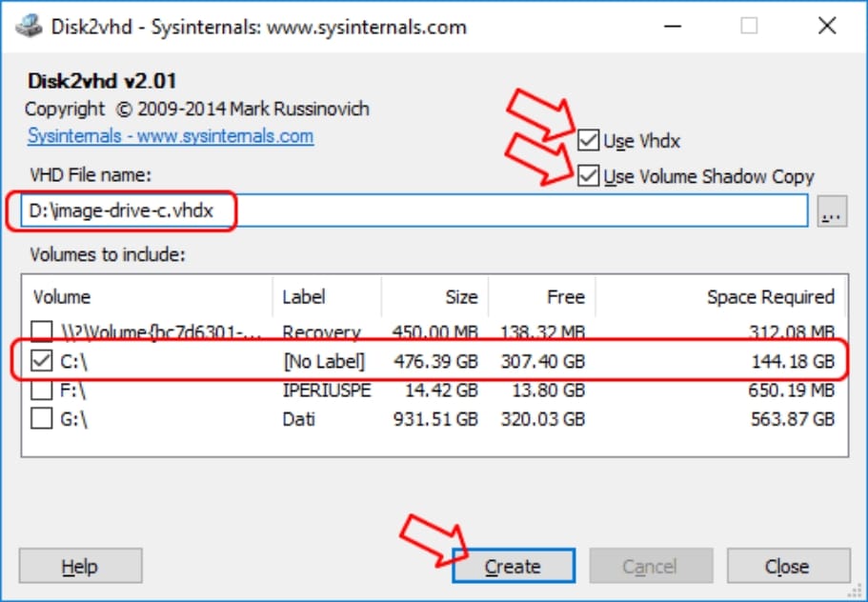Enable the F:\ IPERIUSPE volume checkbox
The height and width of the screenshot is (602, 868).
(43, 391)
